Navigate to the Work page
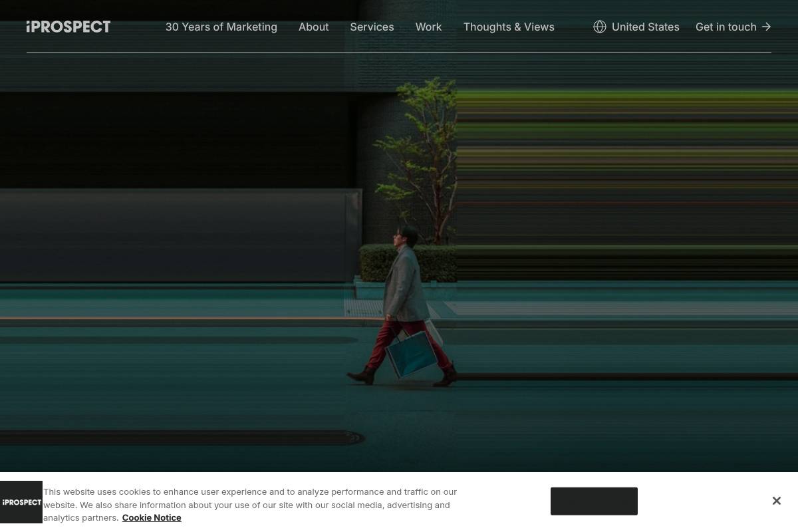 coord(428,27)
